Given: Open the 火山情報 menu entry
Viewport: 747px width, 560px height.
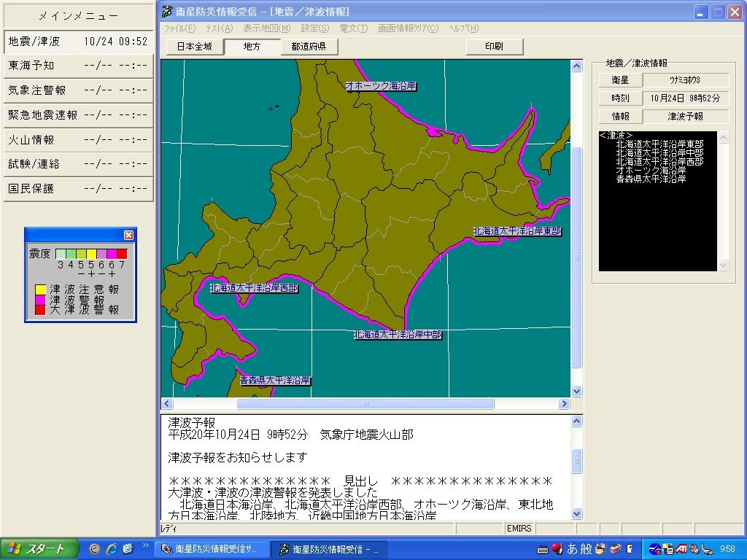Looking at the screenshot, I should coord(78,140).
